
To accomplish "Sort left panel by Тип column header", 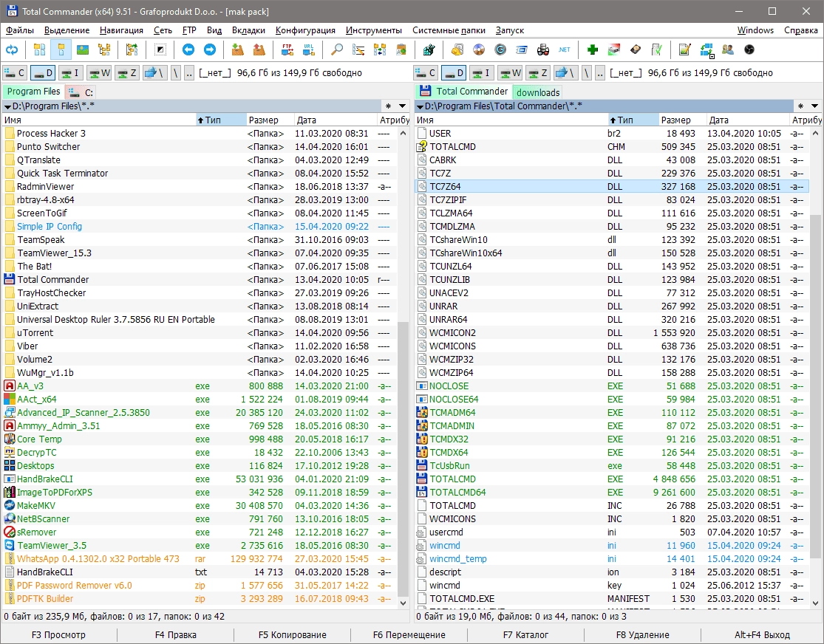I will [x=221, y=120].
